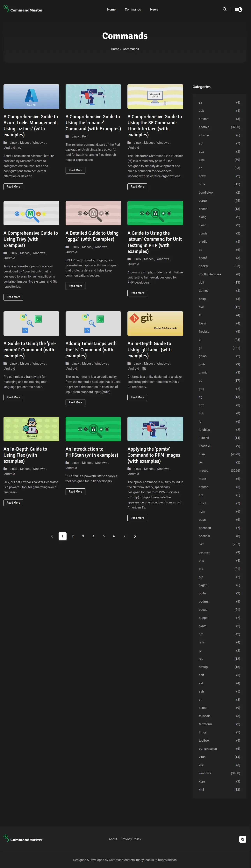
Task: Open the windows category in sidebar
Action: pyautogui.click(x=219, y=773)
